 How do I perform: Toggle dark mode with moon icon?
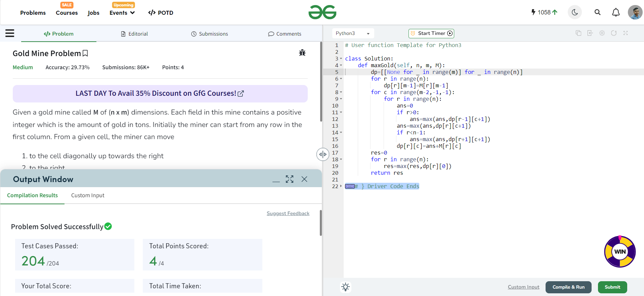575,12
